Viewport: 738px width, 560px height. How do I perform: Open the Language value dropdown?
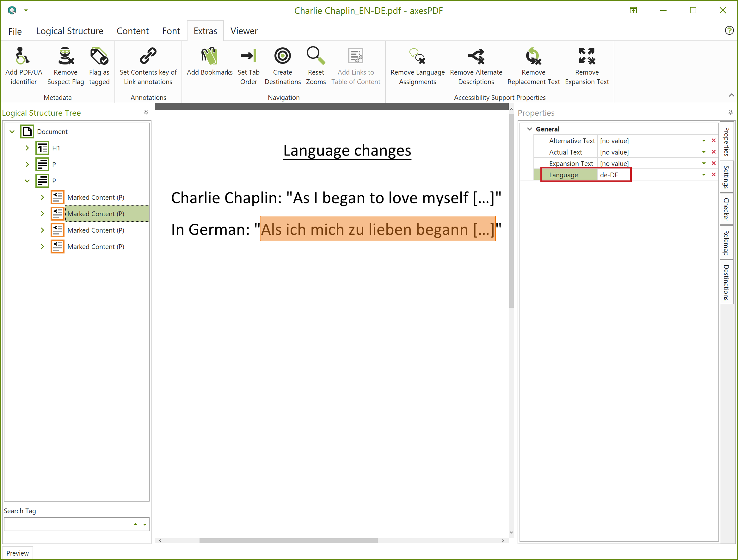703,174
